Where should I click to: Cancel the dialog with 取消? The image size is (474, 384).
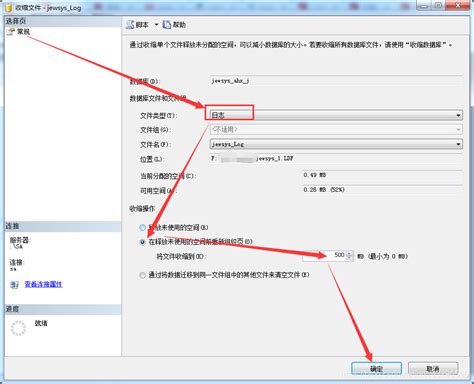(433, 369)
